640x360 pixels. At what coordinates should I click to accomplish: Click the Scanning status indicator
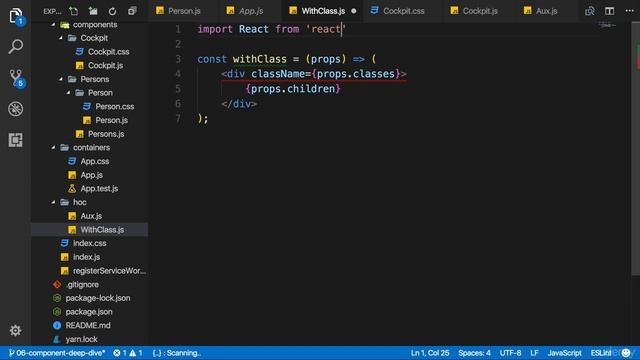pos(176,353)
